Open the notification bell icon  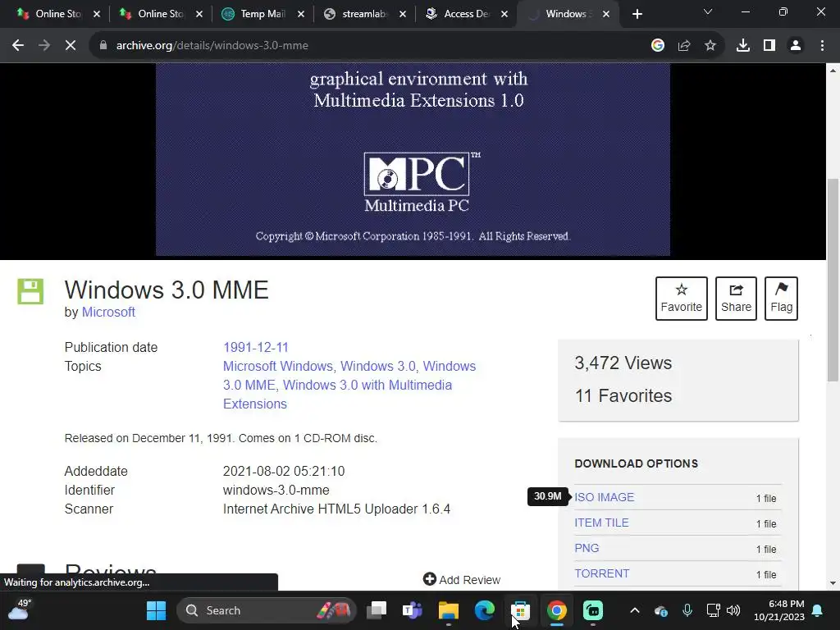tap(818, 610)
